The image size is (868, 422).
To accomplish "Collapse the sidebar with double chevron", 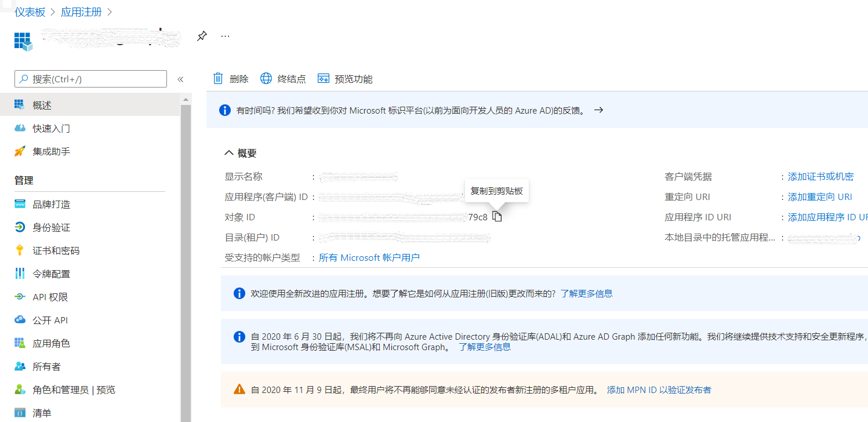I will coord(180,79).
